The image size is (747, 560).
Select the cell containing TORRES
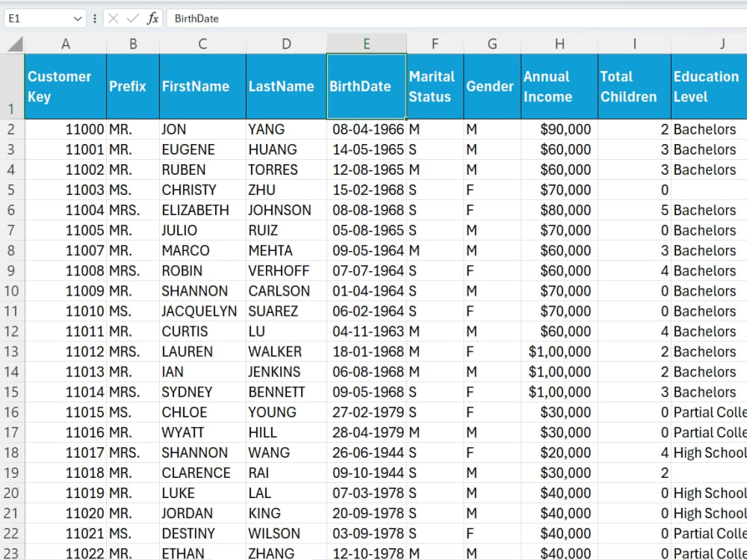click(286, 169)
